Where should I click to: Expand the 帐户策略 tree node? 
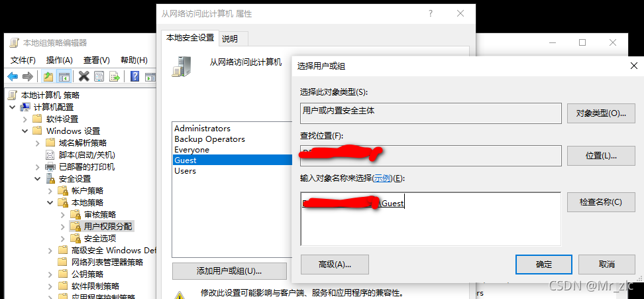pyautogui.click(x=50, y=190)
